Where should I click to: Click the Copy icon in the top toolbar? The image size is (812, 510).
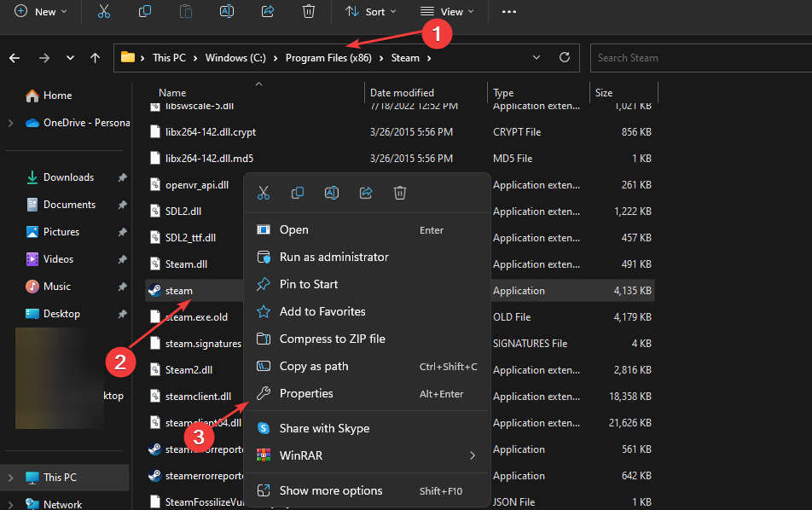pyautogui.click(x=145, y=11)
